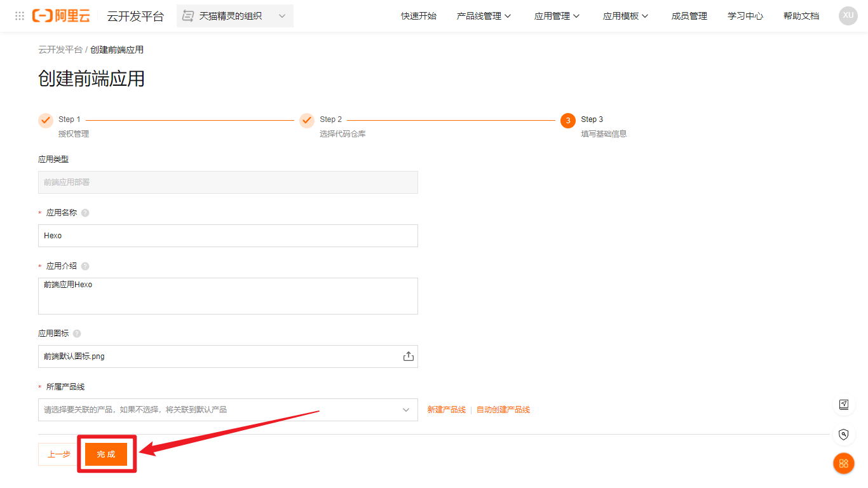Expand the 应用管理 menu

pyautogui.click(x=557, y=16)
